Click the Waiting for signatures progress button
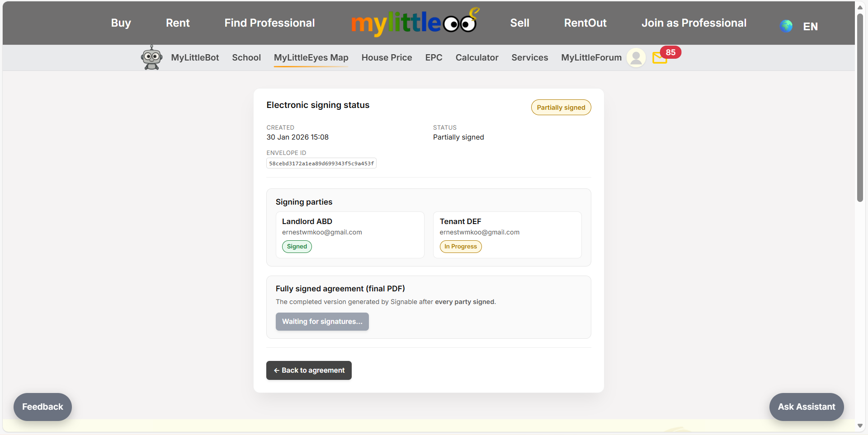The height and width of the screenshot is (435, 868). click(322, 321)
